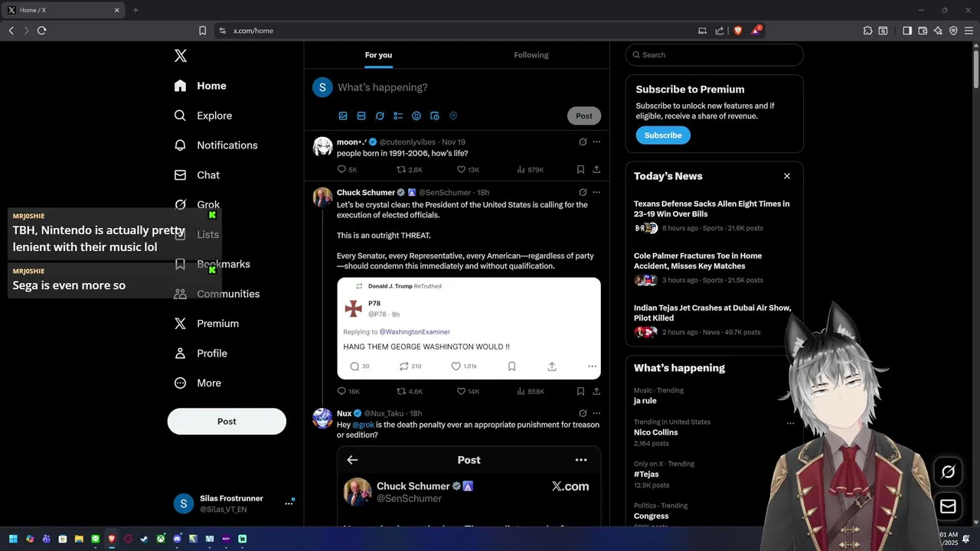
Task: Reply to Chuck Schumer's post (16K)
Action: point(348,392)
